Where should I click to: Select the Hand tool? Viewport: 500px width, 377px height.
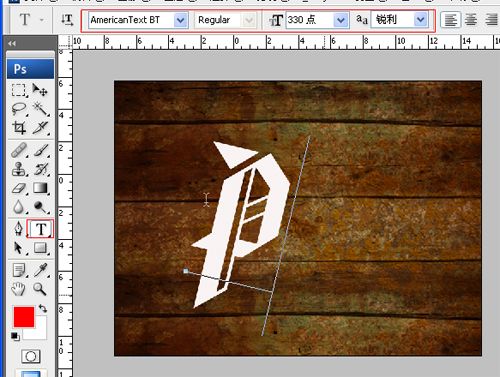click(x=19, y=289)
